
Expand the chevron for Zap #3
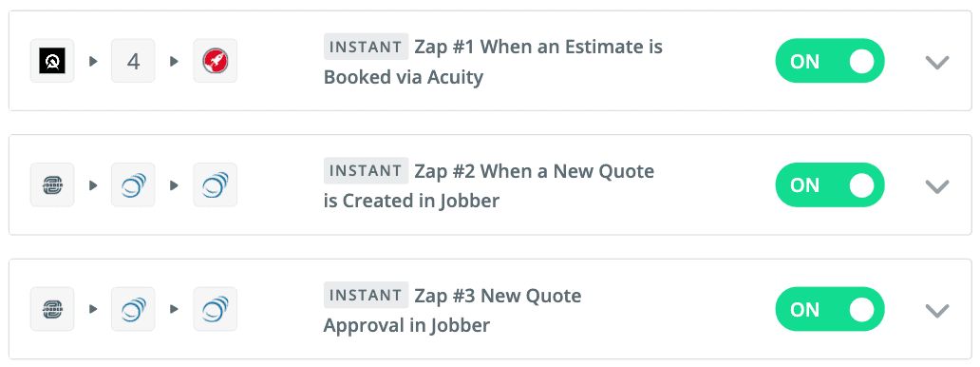tap(937, 310)
